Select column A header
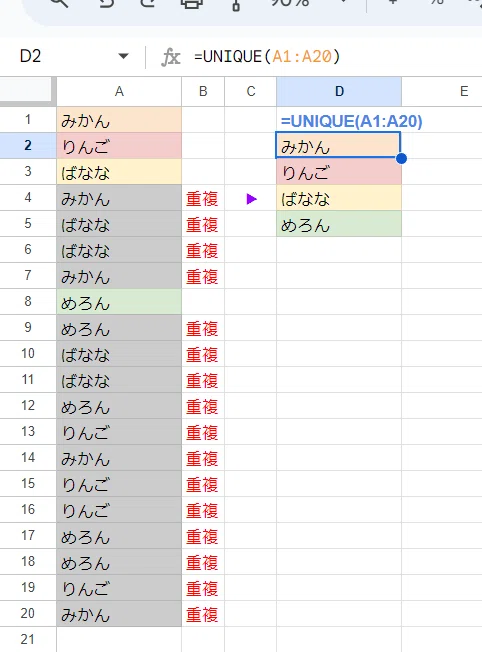 coord(119,91)
